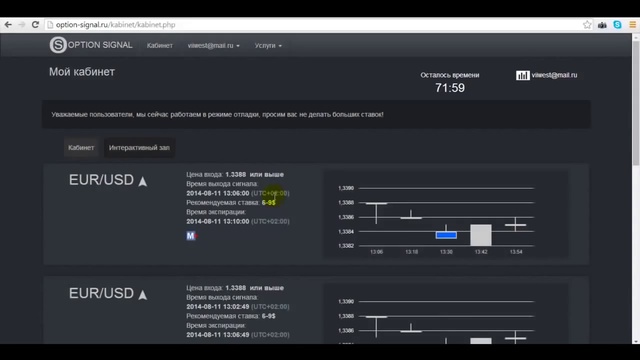This screenshot has height=360, width=640.
Task: Click the scrollbar up arrow
Action: pyautogui.click(x=636, y=37)
